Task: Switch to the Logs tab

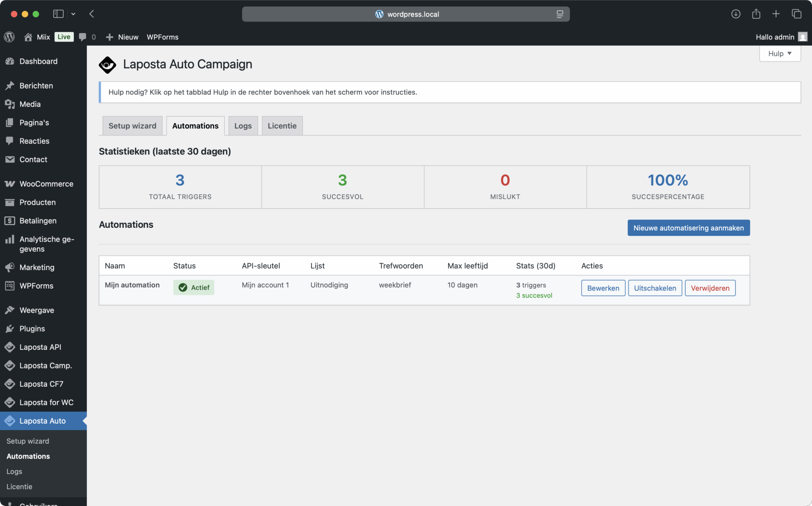Action: 243,126
